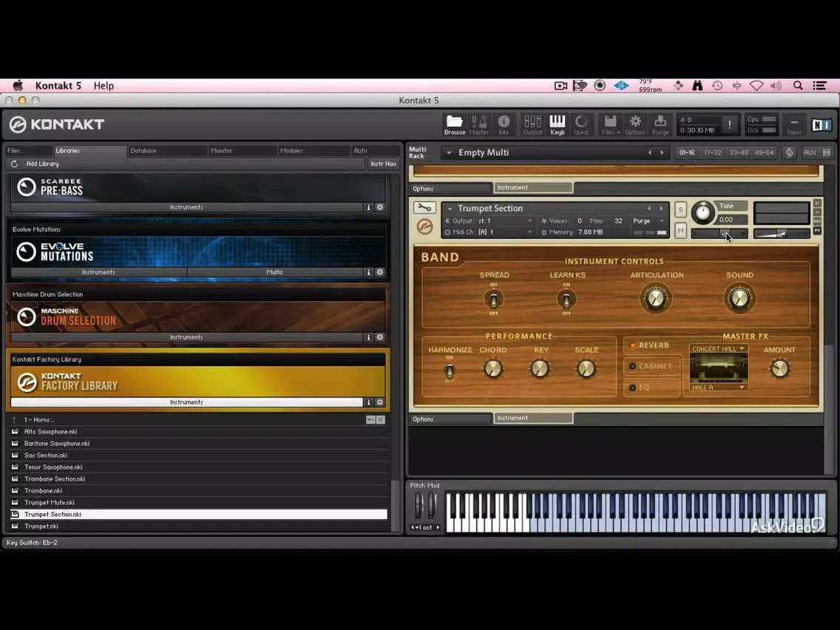Open the HALL A preset dropdown
840x630 pixels.
718,387
